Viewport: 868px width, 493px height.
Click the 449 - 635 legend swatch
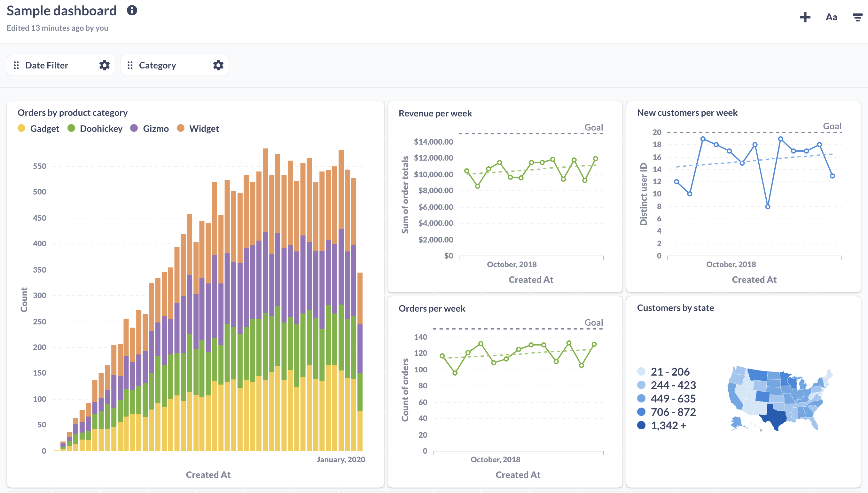pyautogui.click(x=641, y=399)
